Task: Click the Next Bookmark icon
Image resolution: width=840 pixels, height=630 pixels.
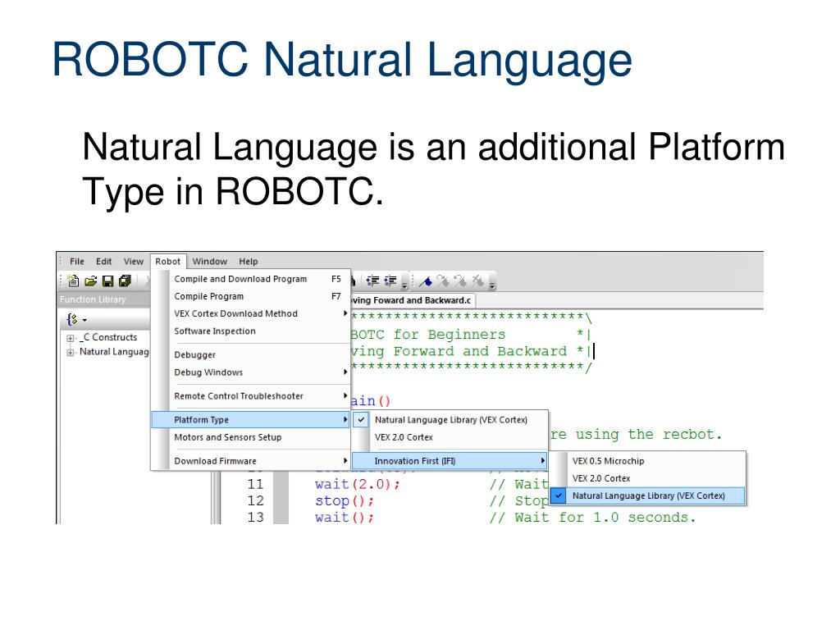Action: point(443,281)
